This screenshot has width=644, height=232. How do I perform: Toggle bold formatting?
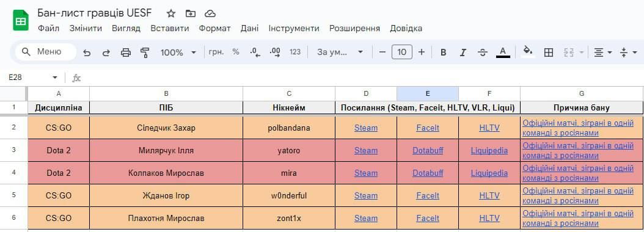pos(443,52)
